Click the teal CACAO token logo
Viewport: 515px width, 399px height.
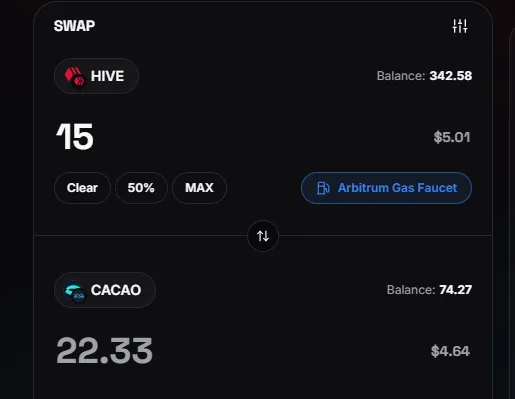click(75, 290)
